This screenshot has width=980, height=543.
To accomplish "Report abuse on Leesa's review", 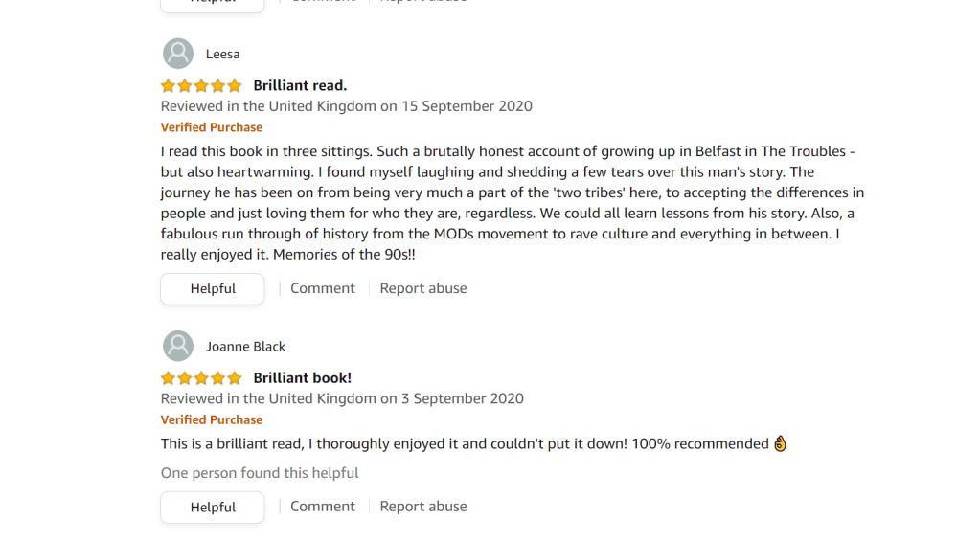I will click(x=422, y=288).
